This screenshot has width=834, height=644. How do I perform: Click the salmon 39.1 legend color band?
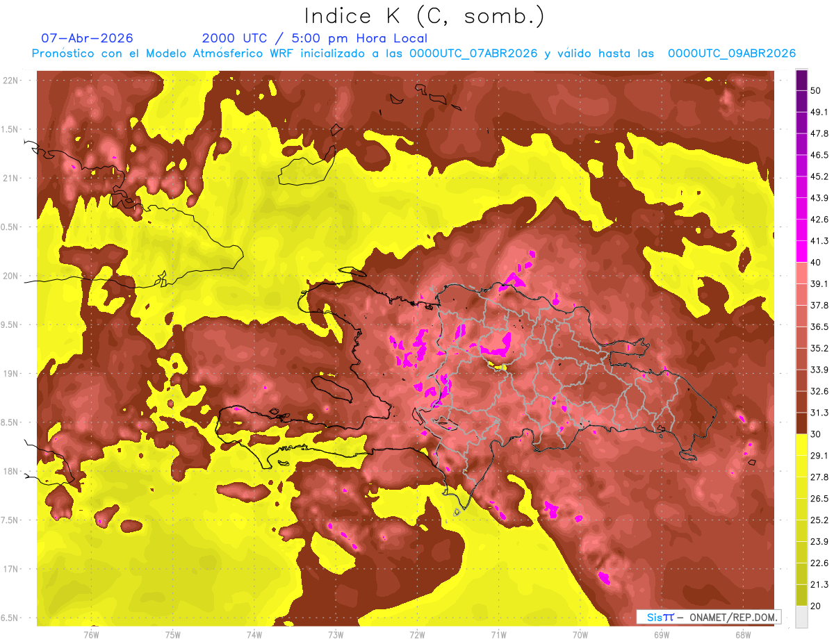[801, 272]
